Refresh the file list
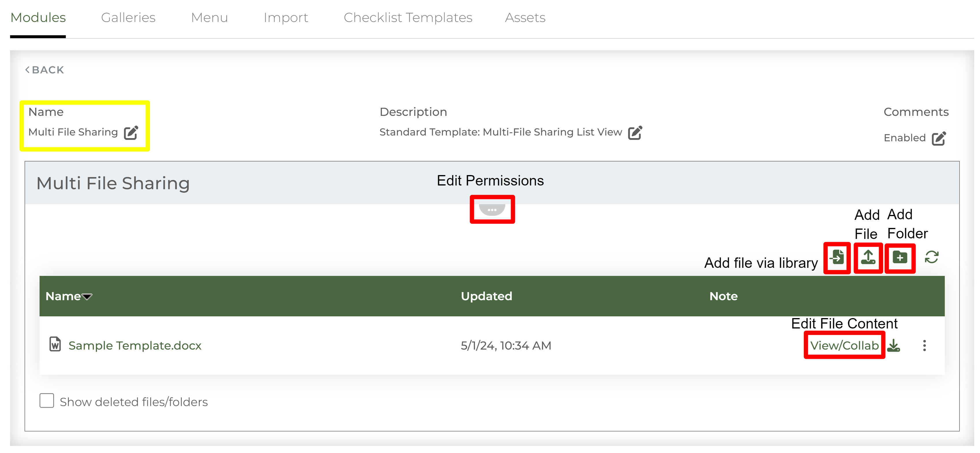This screenshot has height=453, width=980. pyautogui.click(x=931, y=257)
